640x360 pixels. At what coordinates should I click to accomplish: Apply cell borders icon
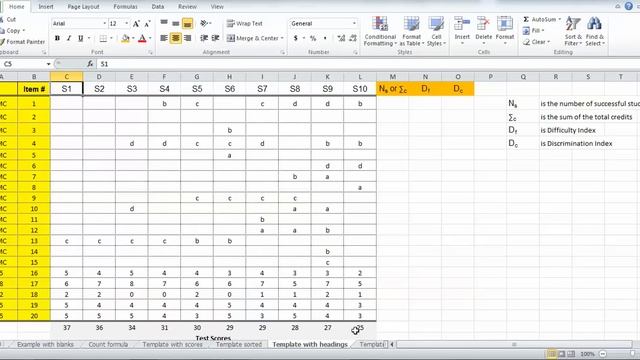103,38
